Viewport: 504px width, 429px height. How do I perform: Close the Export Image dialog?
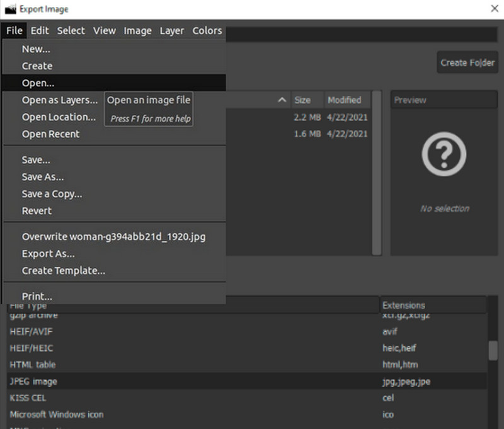[x=493, y=9]
